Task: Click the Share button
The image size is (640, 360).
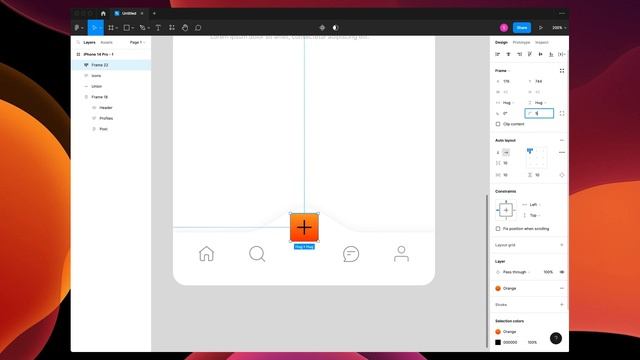Action: (x=522, y=28)
